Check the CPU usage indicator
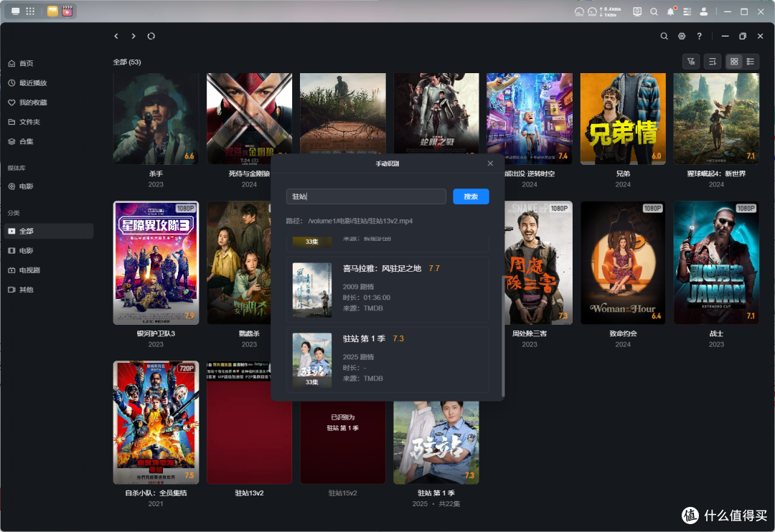 (x=579, y=12)
